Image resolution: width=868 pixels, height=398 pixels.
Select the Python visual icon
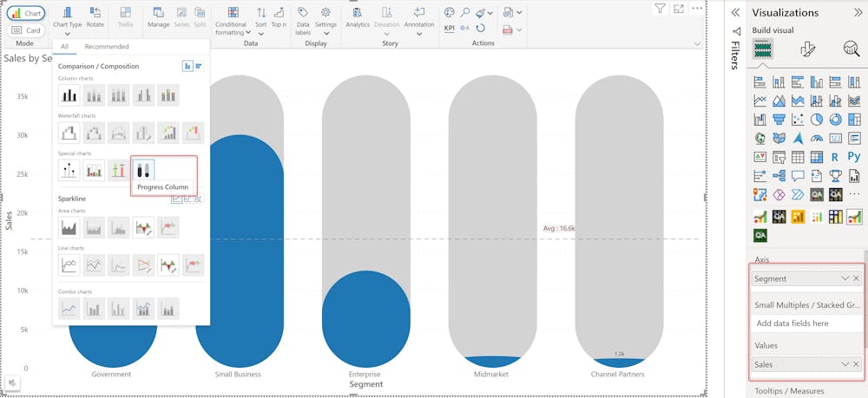tap(853, 157)
